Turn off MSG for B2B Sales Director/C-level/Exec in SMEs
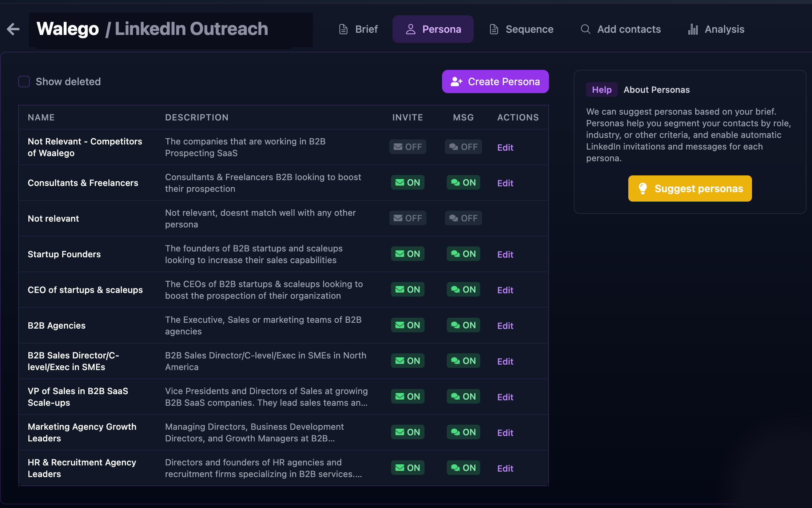The width and height of the screenshot is (812, 508). [x=463, y=361]
